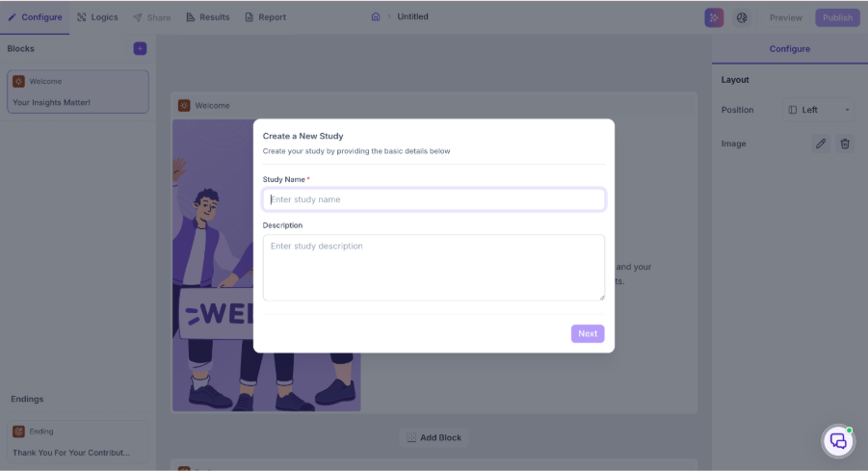This screenshot has width=868, height=471.
Task: Switch to the Logics tab
Action: (97, 17)
